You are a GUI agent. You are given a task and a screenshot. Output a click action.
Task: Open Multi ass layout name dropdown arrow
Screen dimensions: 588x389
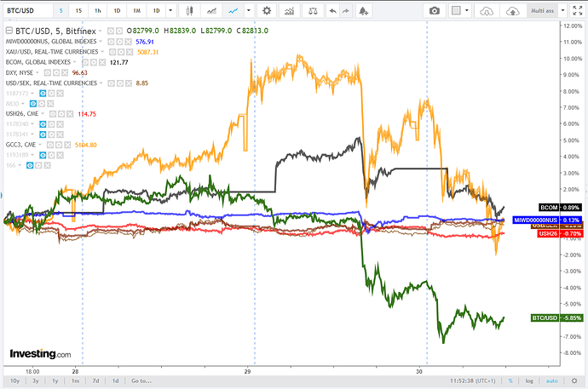click(563, 11)
